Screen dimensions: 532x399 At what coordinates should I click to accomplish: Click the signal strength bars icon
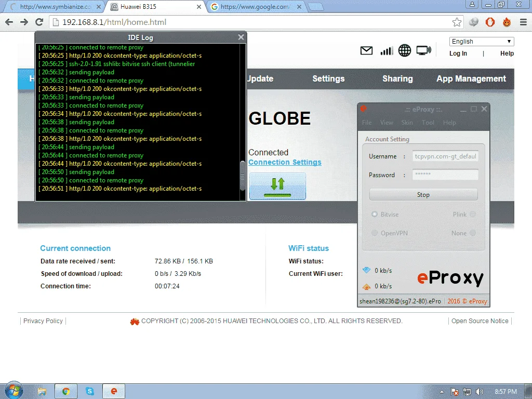[387, 51]
